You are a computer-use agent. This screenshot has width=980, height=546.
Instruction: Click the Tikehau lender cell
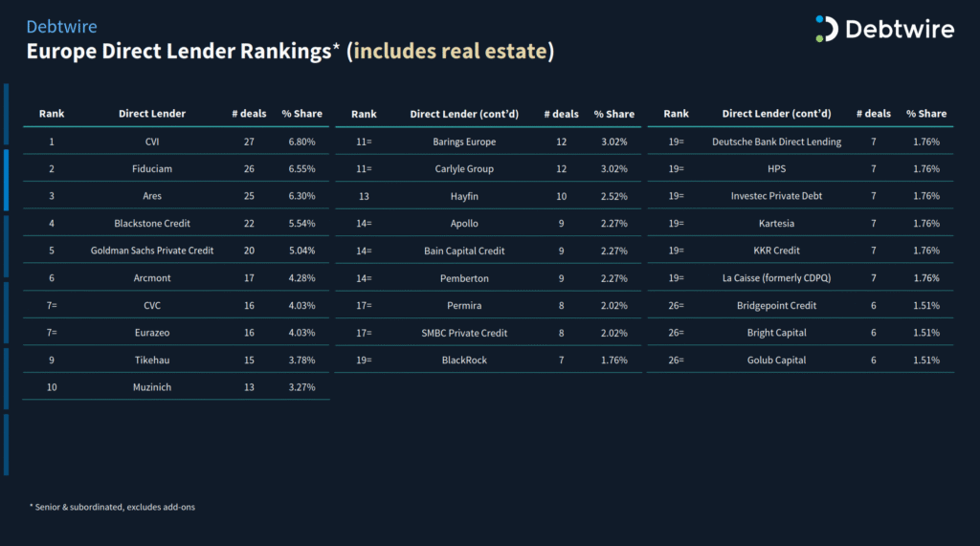click(152, 360)
